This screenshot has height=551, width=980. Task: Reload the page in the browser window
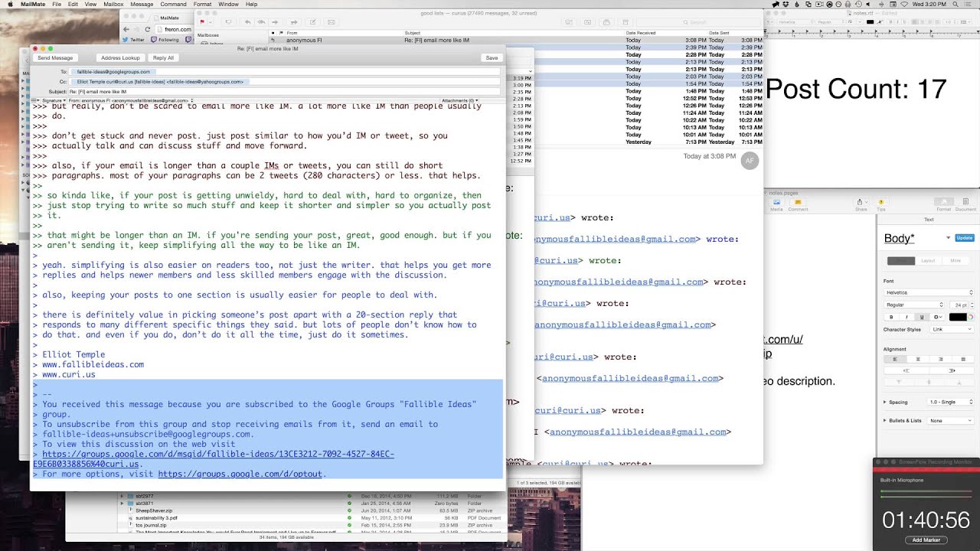147,29
